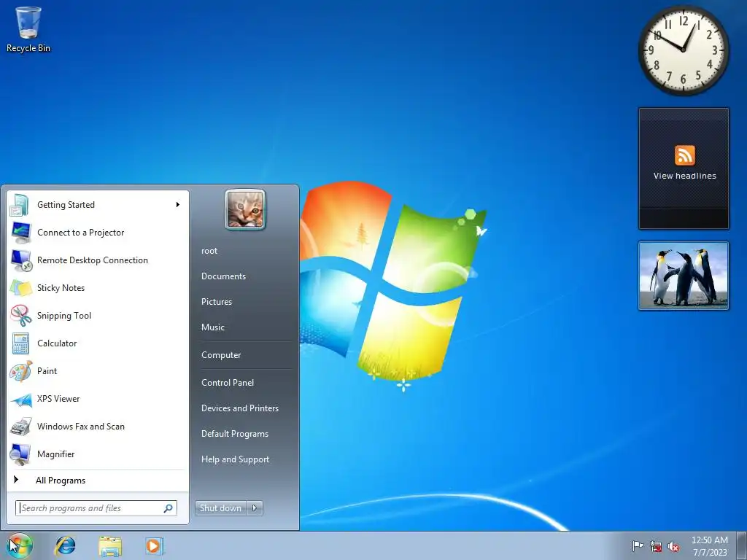
Task: Open Documents from the Start menu
Action: tap(223, 276)
